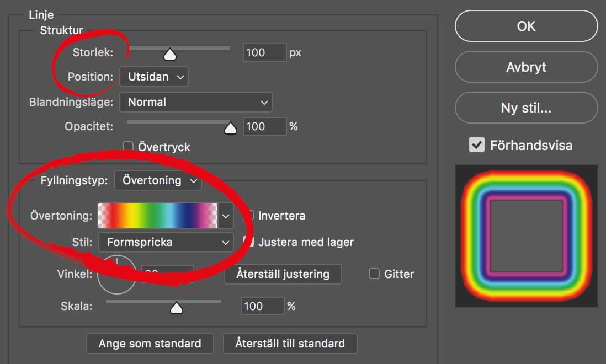
Task: Open the Stil dropdown showing Formspricka
Action: pyautogui.click(x=166, y=243)
